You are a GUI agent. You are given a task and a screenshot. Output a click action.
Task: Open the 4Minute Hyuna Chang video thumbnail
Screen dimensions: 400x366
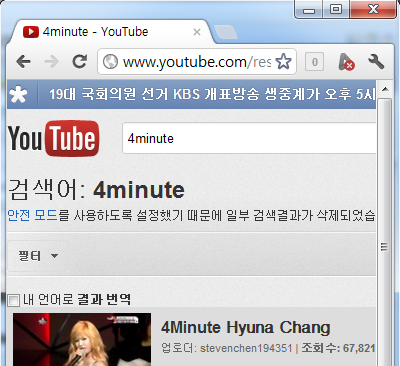click(x=82, y=339)
